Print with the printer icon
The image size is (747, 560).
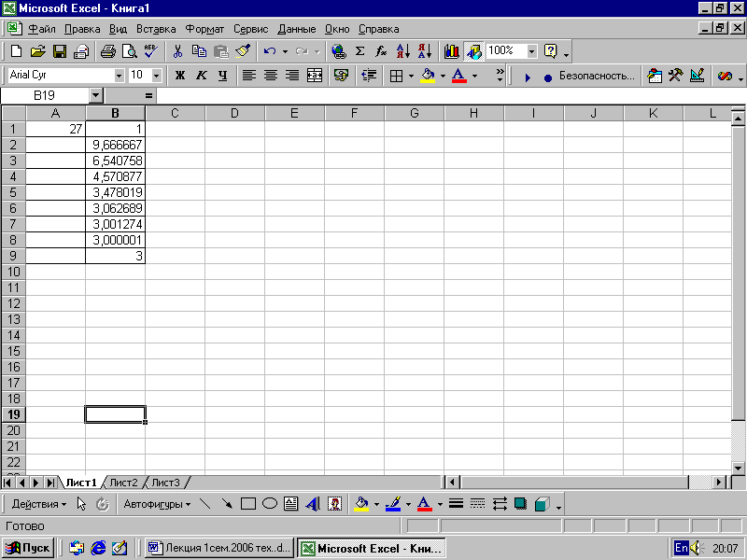pos(107,51)
